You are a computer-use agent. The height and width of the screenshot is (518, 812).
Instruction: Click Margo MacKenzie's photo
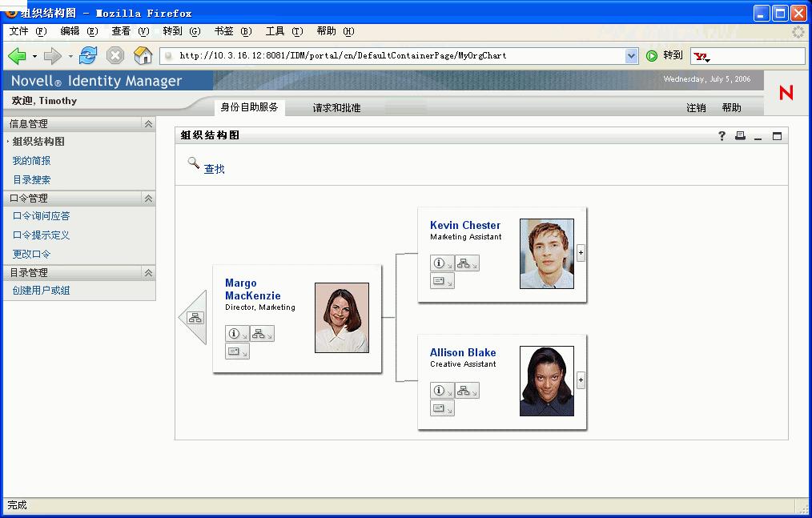342,318
